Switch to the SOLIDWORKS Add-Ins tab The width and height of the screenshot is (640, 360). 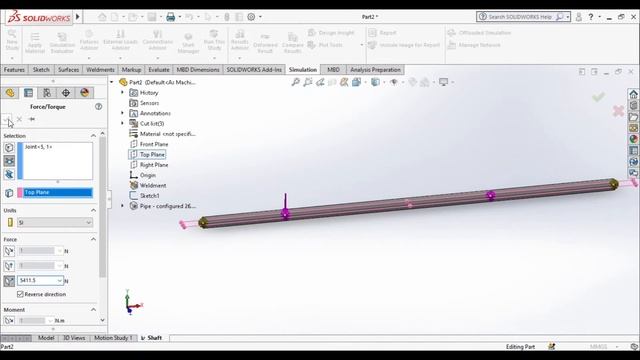click(x=254, y=70)
